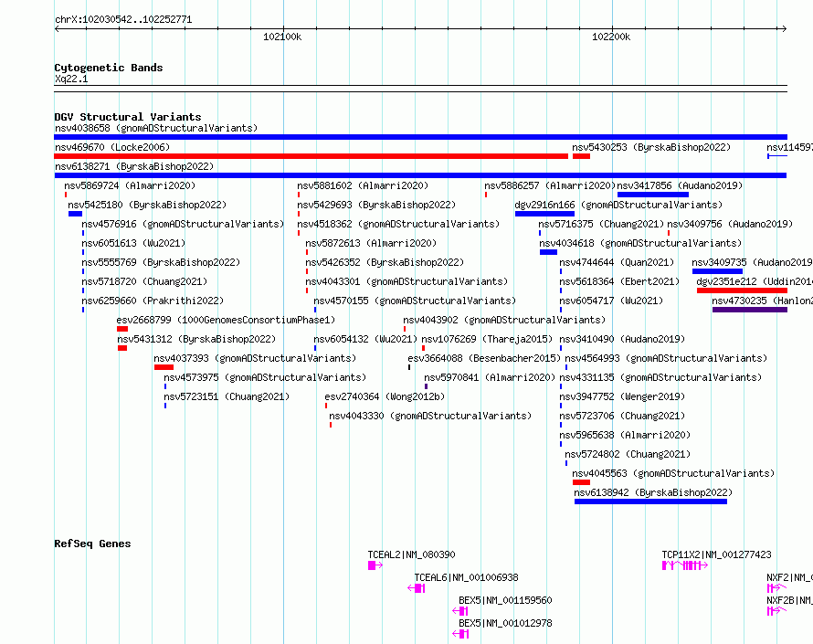The height and width of the screenshot is (644, 813).
Task: Click the nsv5716375 (Chuang2021) label
Action: point(601,224)
